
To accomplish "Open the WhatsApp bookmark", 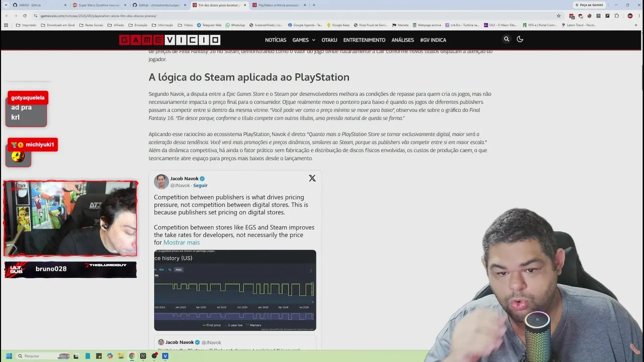I will 235,25.
